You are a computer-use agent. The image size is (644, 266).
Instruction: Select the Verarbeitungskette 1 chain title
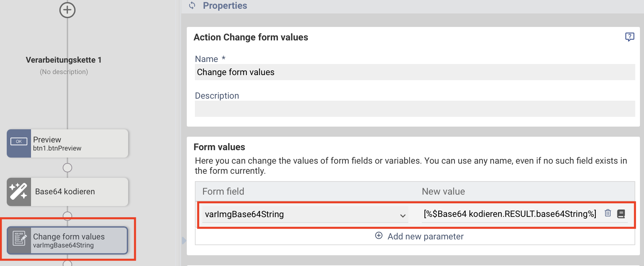(x=64, y=60)
